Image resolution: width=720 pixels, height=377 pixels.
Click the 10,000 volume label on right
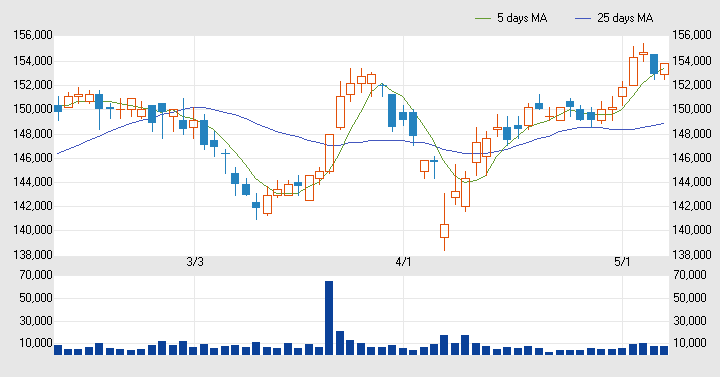tap(690, 343)
